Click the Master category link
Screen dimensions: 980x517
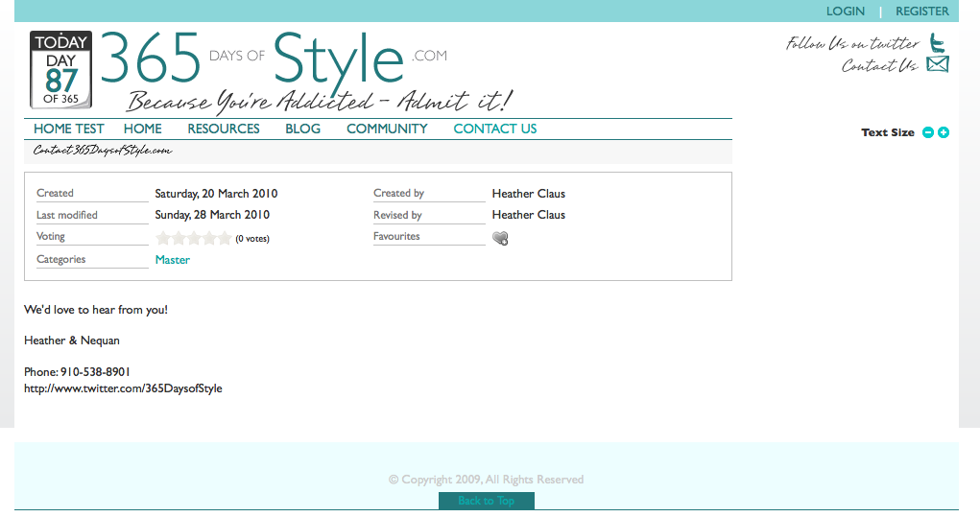pos(173,260)
